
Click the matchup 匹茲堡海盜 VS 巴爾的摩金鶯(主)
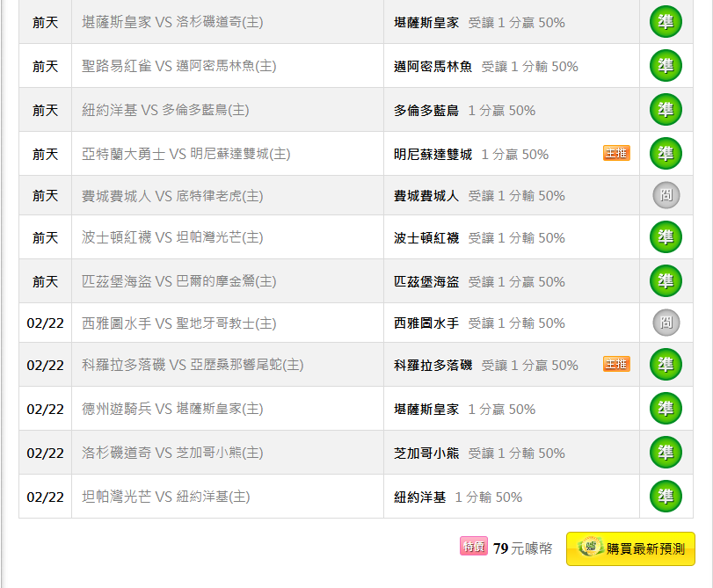pyautogui.click(x=179, y=281)
